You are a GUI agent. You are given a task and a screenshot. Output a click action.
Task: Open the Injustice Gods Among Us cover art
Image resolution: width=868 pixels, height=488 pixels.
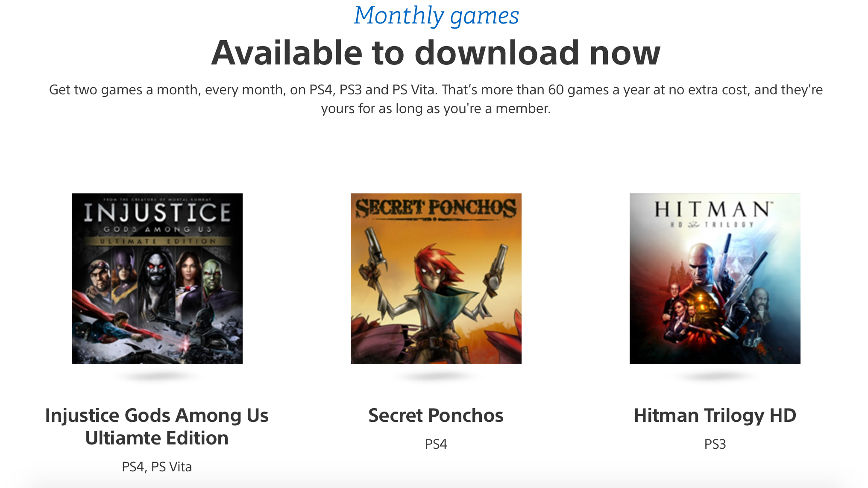(157, 279)
